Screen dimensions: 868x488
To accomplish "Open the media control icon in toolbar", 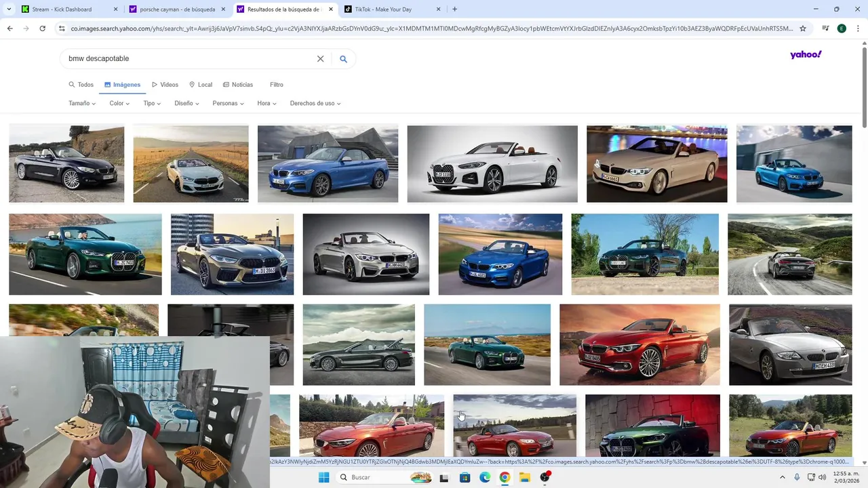I will [825, 28].
